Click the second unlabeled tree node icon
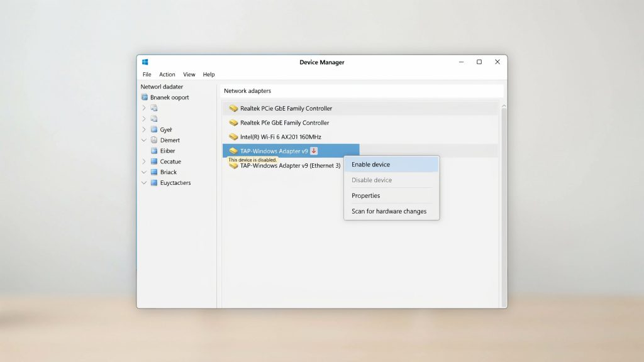This screenshot has height=362, width=644. click(x=154, y=119)
